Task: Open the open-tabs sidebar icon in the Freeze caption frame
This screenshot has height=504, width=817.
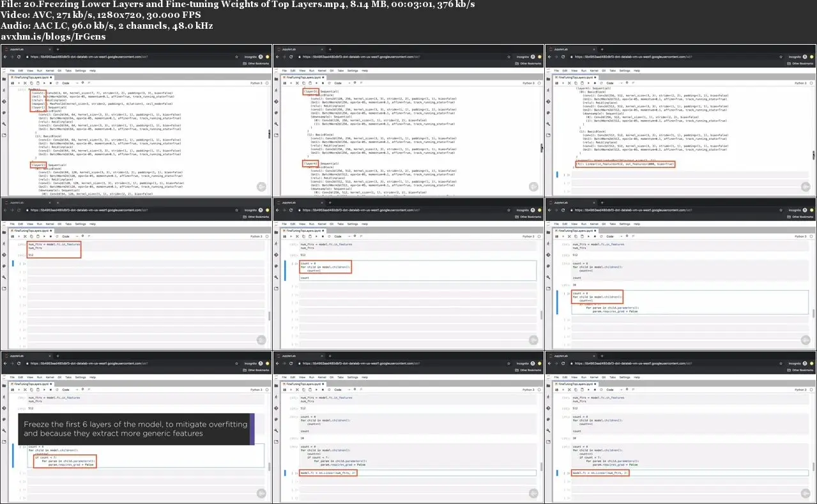Action: pyautogui.click(x=4, y=441)
